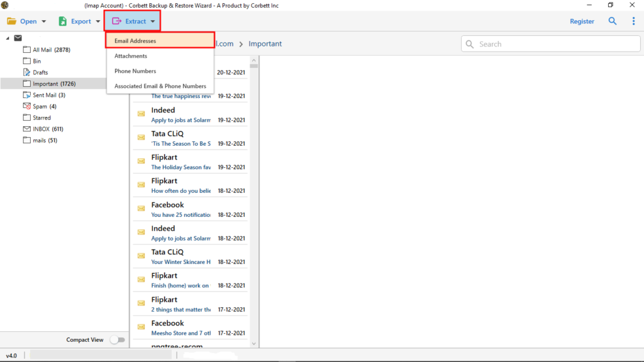This screenshot has height=362, width=644.
Task: Click the Register link
Action: point(582,21)
